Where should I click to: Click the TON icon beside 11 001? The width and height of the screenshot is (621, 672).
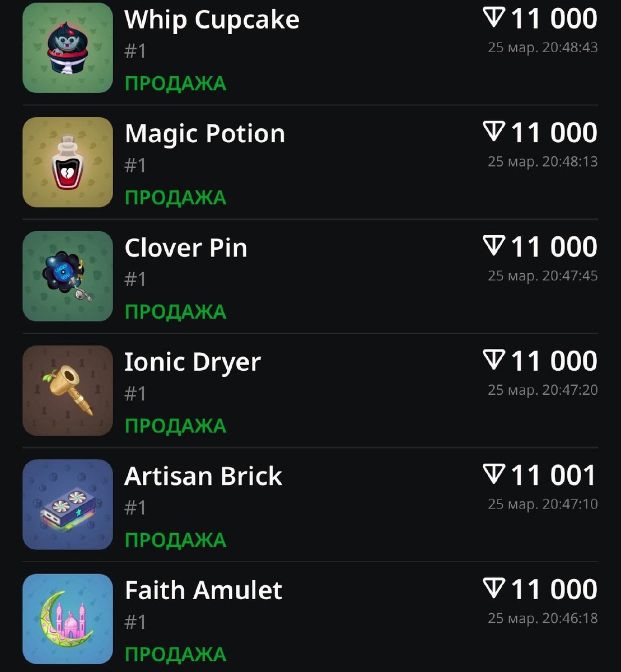[x=494, y=475]
